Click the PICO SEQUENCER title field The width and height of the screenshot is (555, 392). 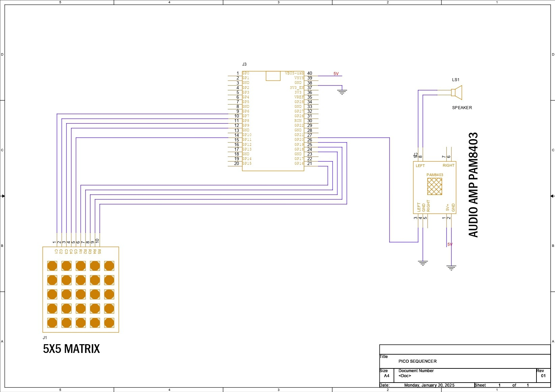(418, 361)
